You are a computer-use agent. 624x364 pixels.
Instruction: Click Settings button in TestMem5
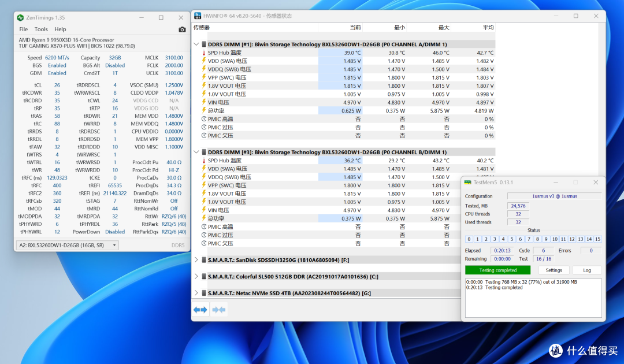(554, 270)
